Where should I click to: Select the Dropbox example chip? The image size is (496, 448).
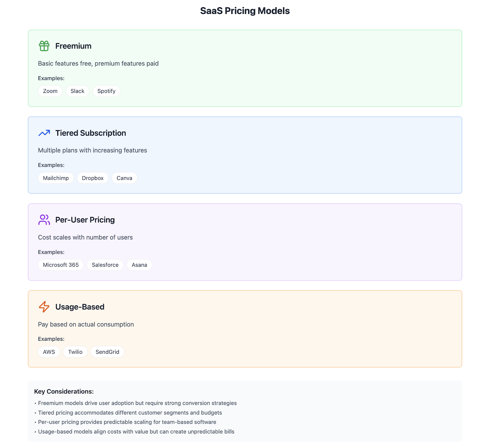pyautogui.click(x=93, y=178)
